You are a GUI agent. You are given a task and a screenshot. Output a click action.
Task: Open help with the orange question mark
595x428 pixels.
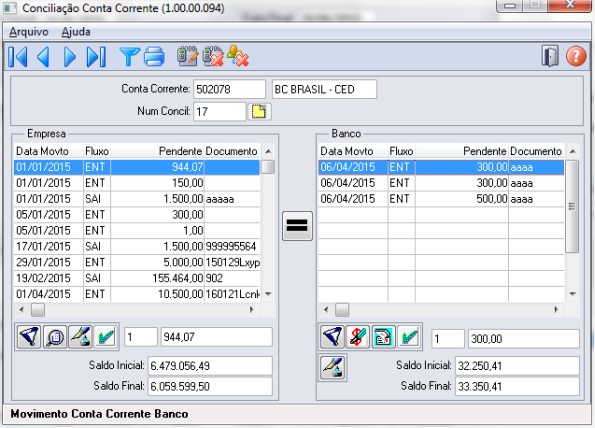576,56
